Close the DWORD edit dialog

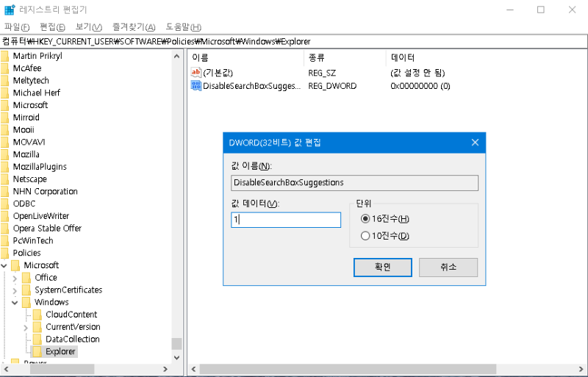(475, 143)
